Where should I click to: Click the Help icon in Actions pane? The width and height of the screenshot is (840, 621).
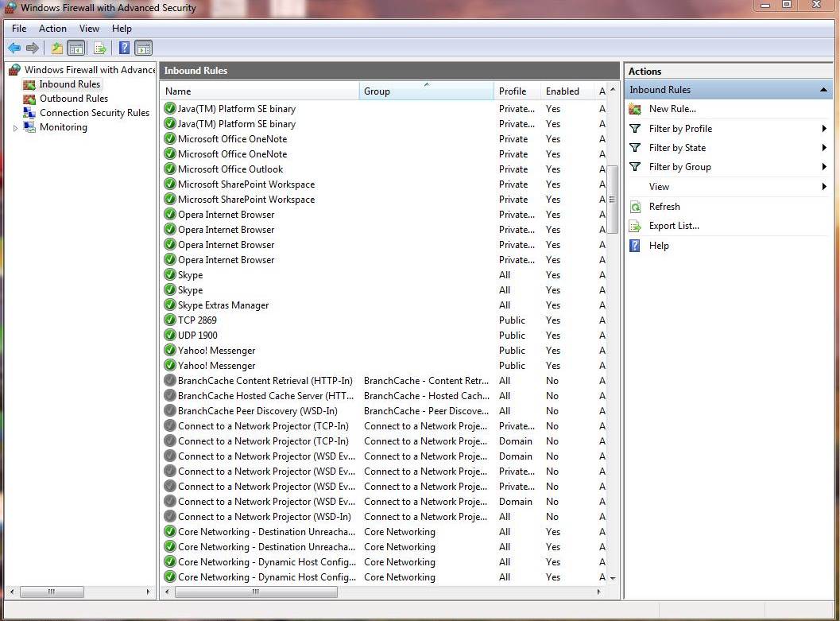coord(635,246)
